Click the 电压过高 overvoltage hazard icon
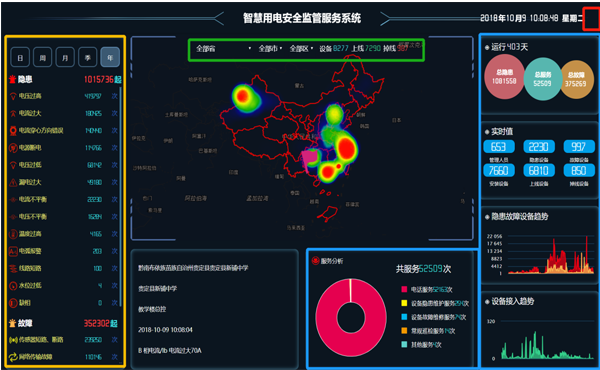The image size is (600, 370). (x=13, y=96)
